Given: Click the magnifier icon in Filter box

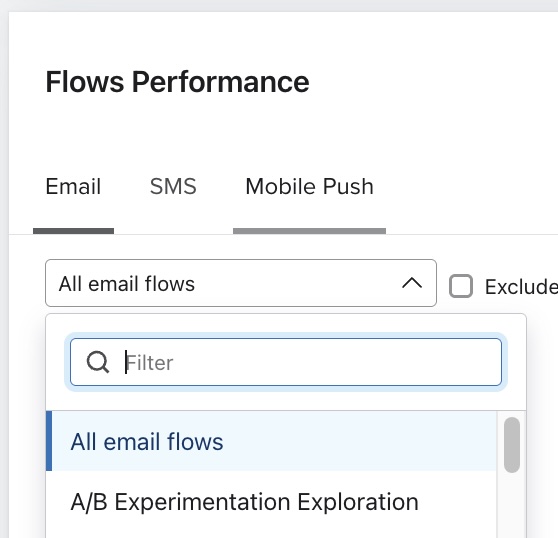Looking at the screenshot, I should 98,362.
